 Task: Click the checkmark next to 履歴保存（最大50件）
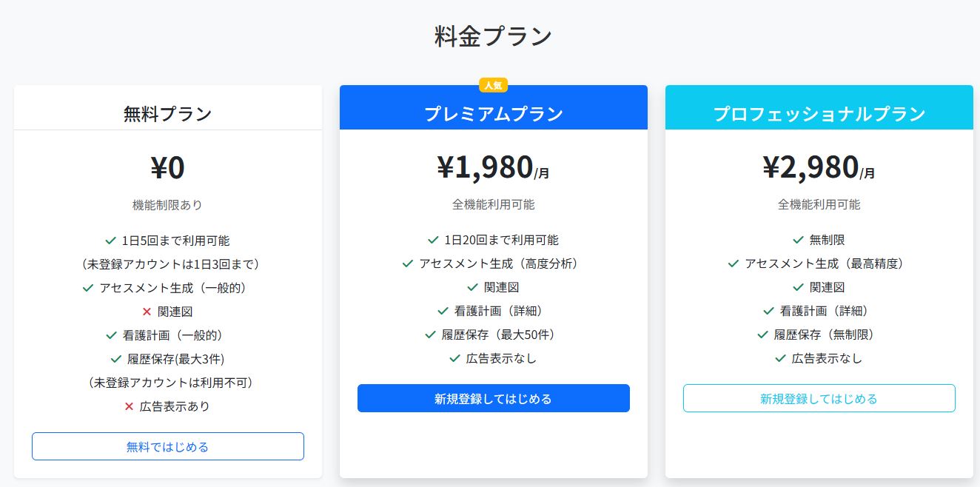(431, 335)
